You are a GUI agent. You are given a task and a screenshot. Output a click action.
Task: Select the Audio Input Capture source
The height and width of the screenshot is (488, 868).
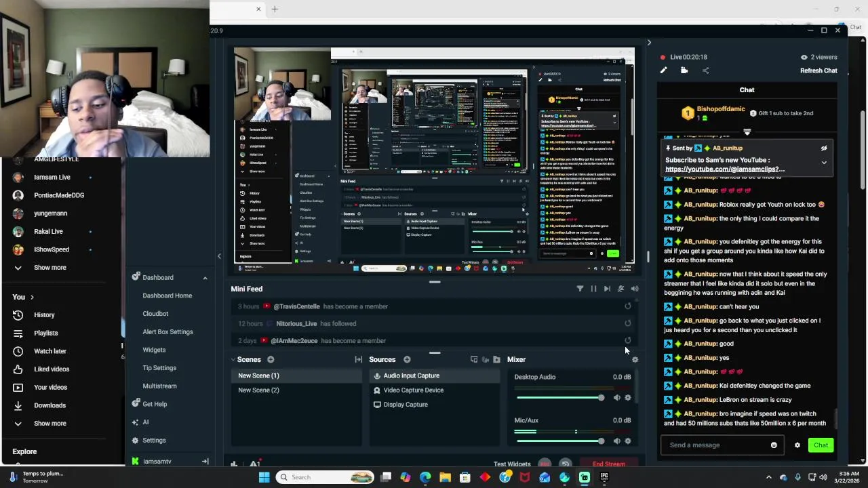pyautogui.click(x=435, y=375)
